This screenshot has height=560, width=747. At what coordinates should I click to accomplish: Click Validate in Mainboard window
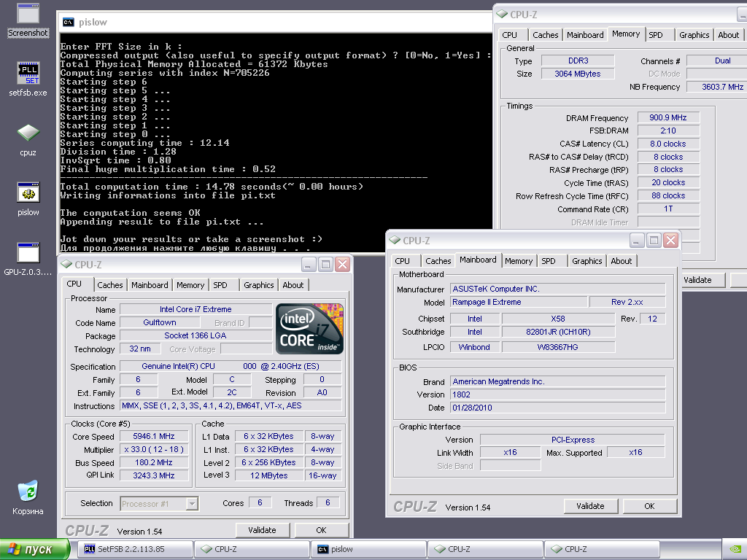[590, 506]
